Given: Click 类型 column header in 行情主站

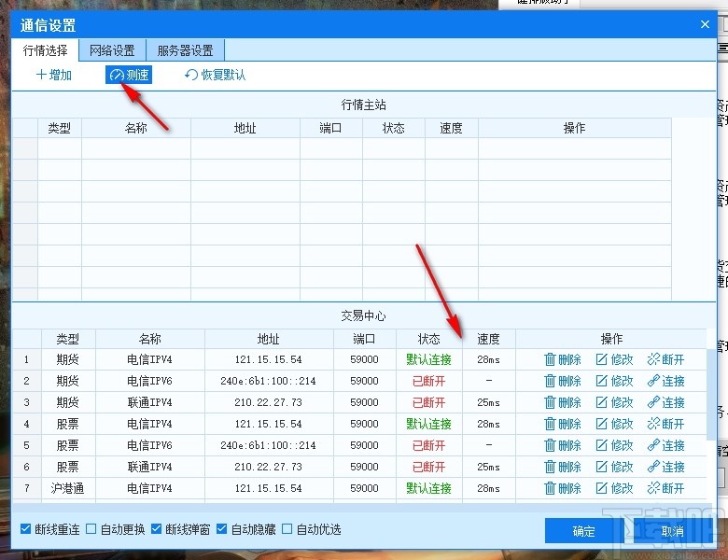Looking at the screenshot, I should coord(60,128).
